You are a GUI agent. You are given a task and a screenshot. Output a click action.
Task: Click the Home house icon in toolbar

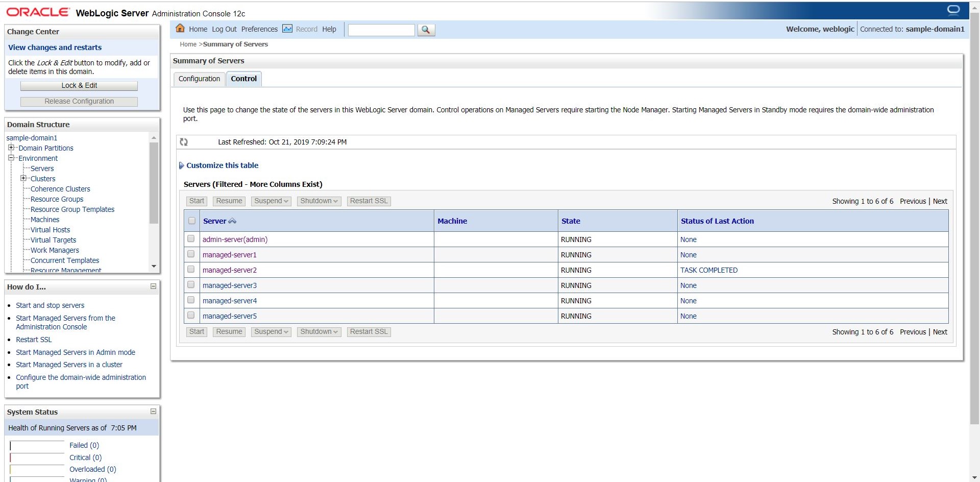[x=180, y=29]
